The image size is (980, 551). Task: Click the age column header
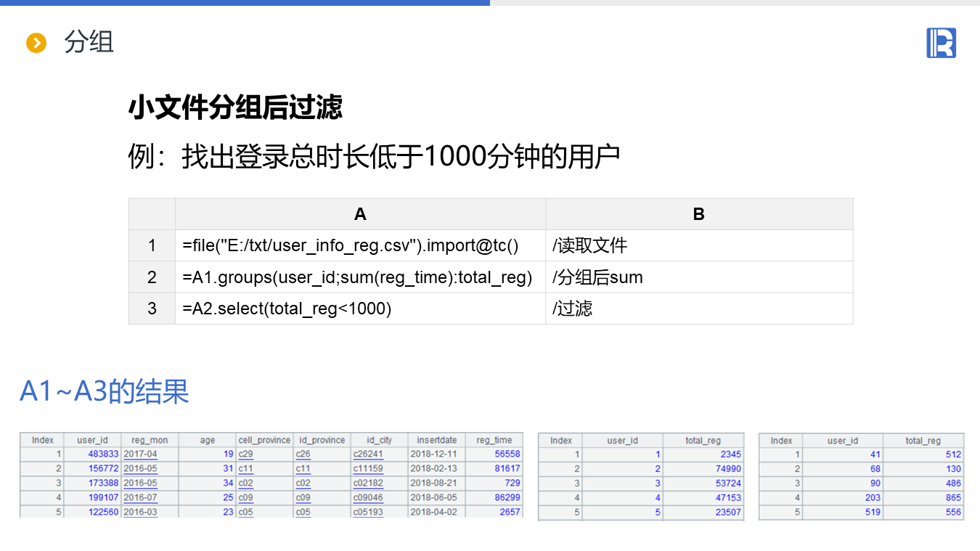tap(208, 440)
